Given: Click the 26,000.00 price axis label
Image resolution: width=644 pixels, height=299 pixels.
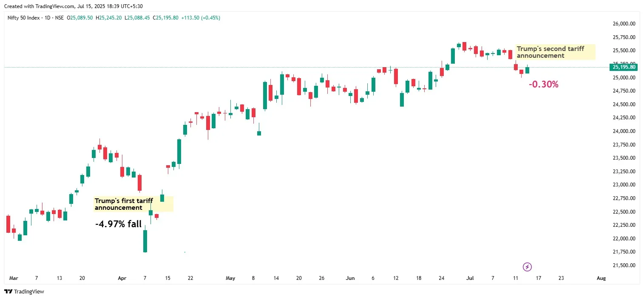Looking at the screenshot, I should (x=623, y=24).
